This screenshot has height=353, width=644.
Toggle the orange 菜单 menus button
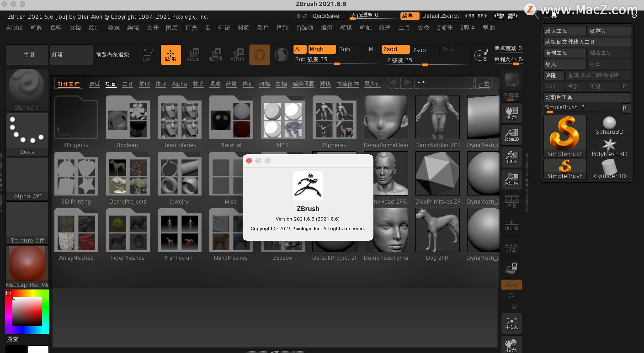(x=410, y=16)
